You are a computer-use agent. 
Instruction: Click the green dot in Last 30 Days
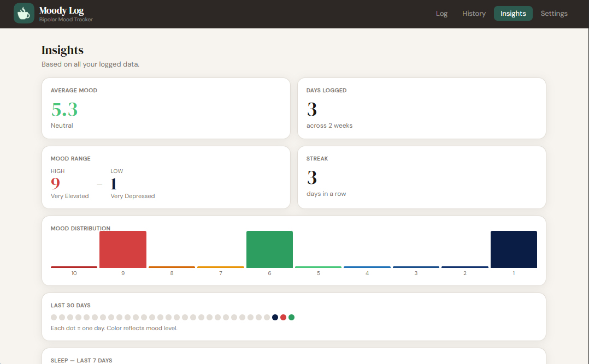[x=291, y=317]
